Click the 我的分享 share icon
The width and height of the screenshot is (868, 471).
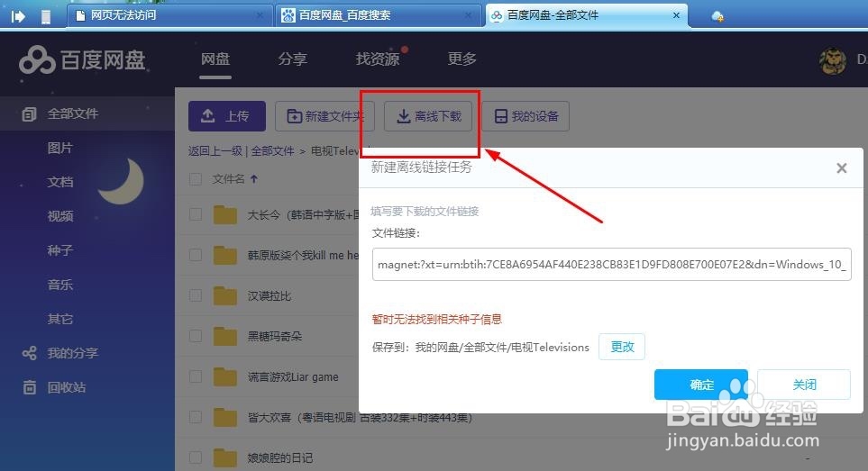30,353
